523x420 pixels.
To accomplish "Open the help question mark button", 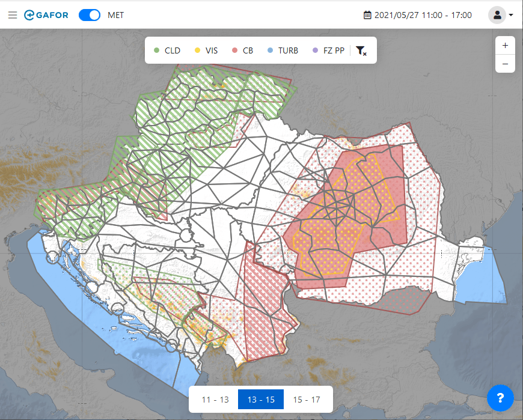I will (500, 398).
